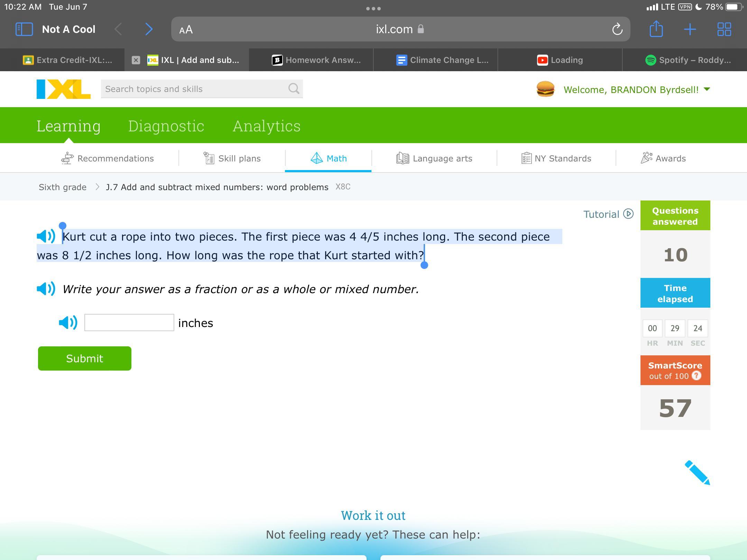Open the Tutorial link
The height and width of the screenshot is (560, 747).
coord(608,214)
